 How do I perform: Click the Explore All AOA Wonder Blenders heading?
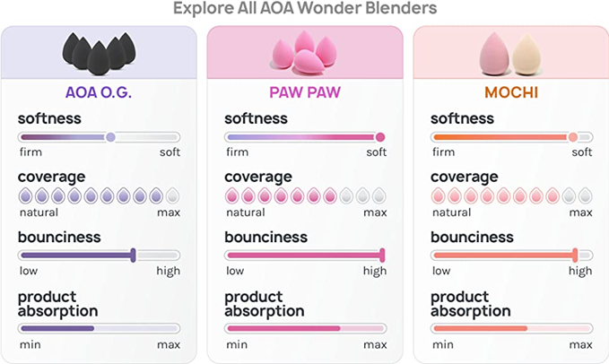point(304,9)
